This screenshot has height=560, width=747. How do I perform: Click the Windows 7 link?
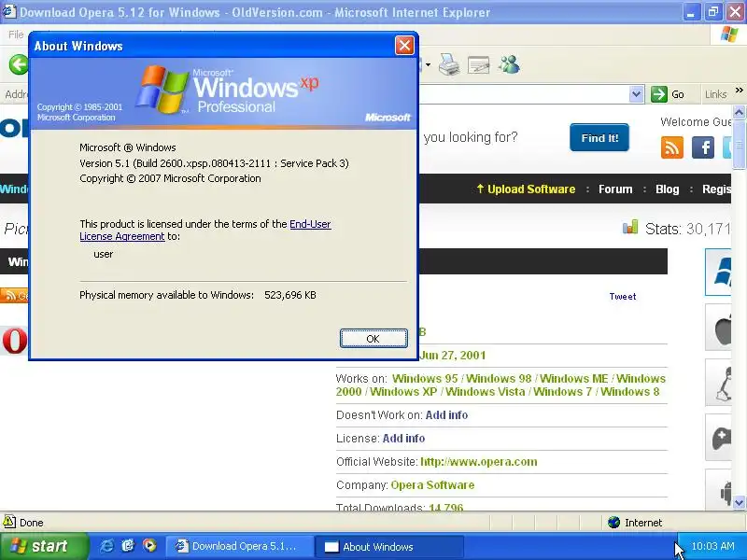point(562,392)
